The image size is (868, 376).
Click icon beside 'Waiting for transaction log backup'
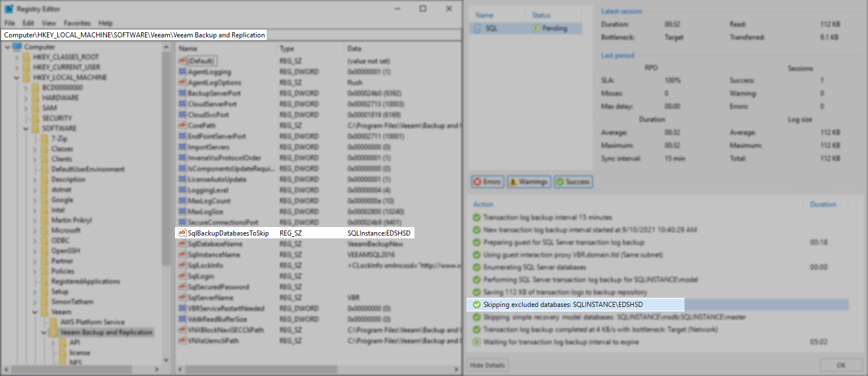point(476,342)
